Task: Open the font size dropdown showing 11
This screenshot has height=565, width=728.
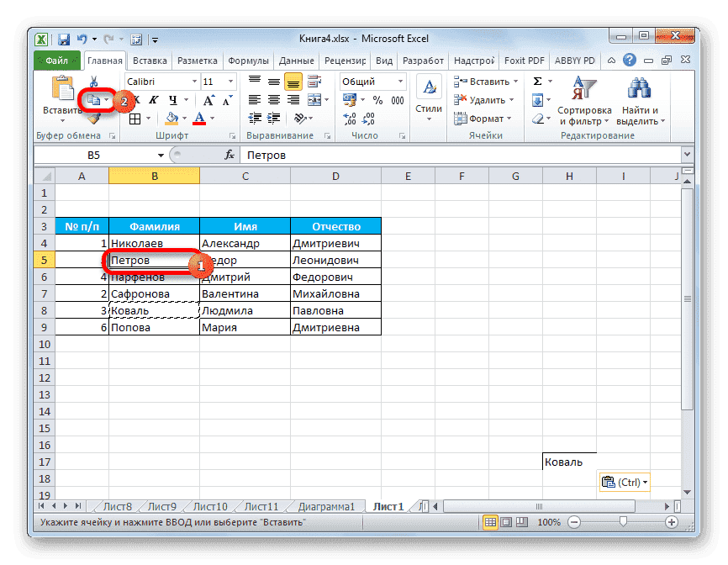Action: click(x=229, y=81)
